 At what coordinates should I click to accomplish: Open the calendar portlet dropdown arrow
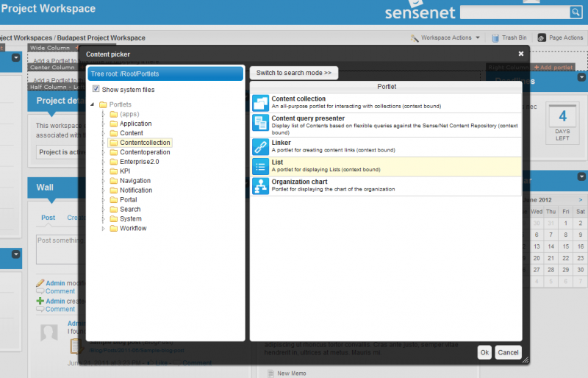(581, 176)
